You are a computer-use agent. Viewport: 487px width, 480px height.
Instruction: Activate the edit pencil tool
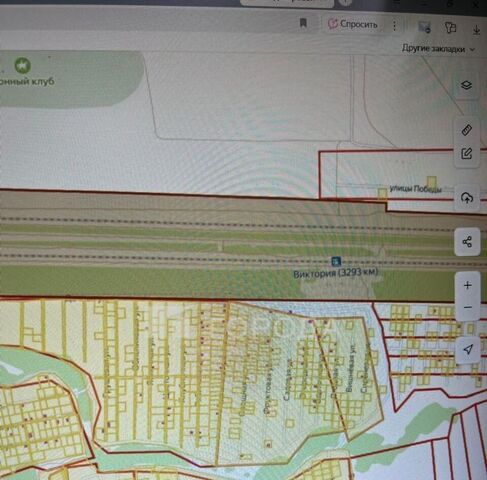(x=467, y=154)
